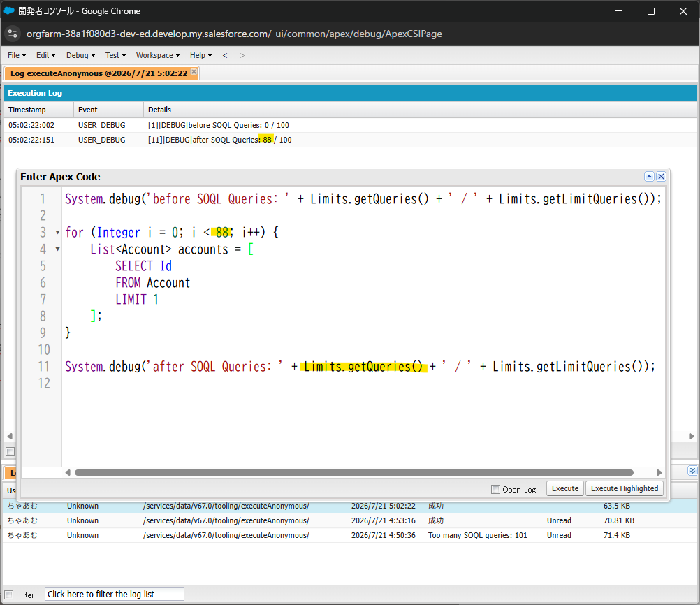Click the 'FROM Account' code line
The width and height of the screenshot is (700, 605).
(153, 283)
